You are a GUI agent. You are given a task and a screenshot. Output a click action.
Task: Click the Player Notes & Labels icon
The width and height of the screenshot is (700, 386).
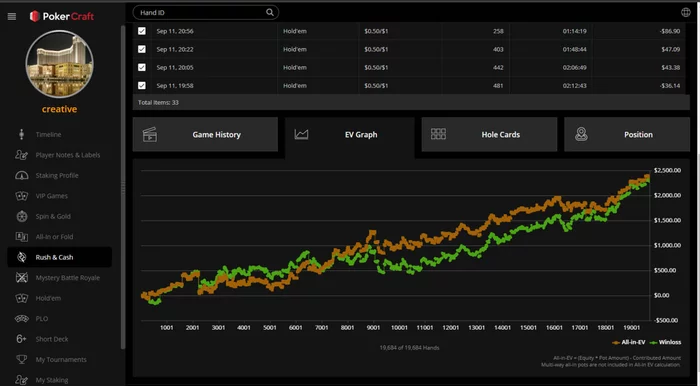(21, 155)
